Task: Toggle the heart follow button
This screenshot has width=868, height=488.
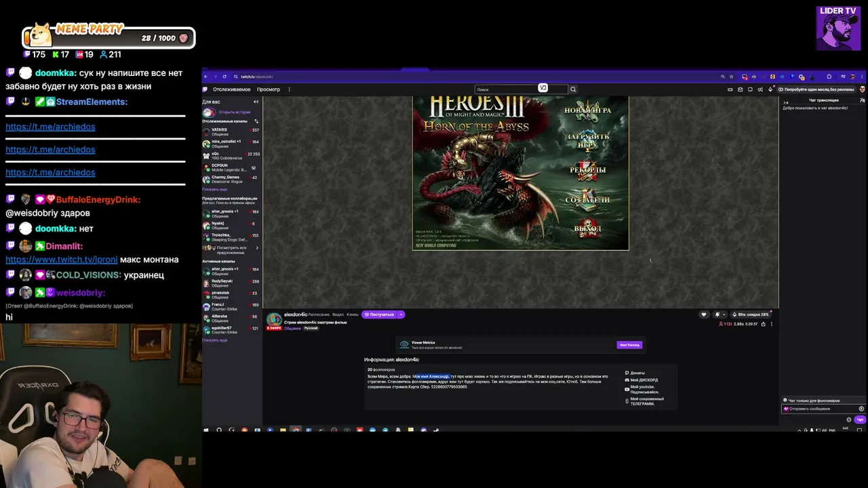Action: pyautogui.click(x=703, y=314)
